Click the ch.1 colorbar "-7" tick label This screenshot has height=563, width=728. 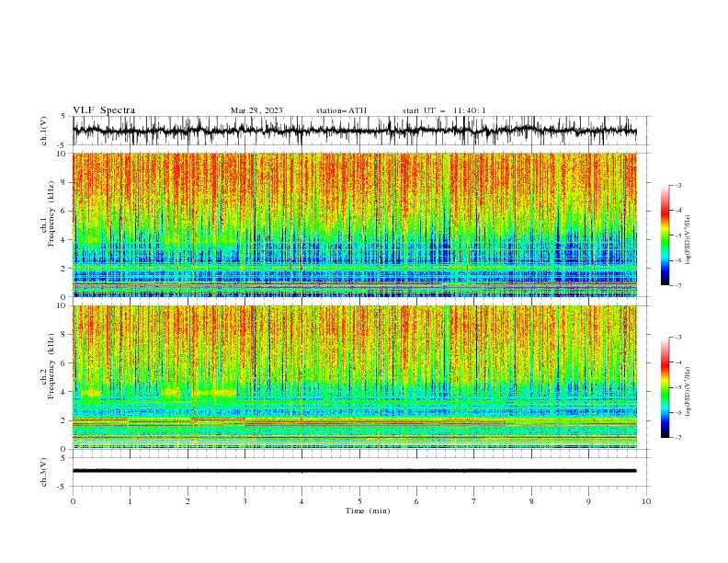[x=678, y=285]
